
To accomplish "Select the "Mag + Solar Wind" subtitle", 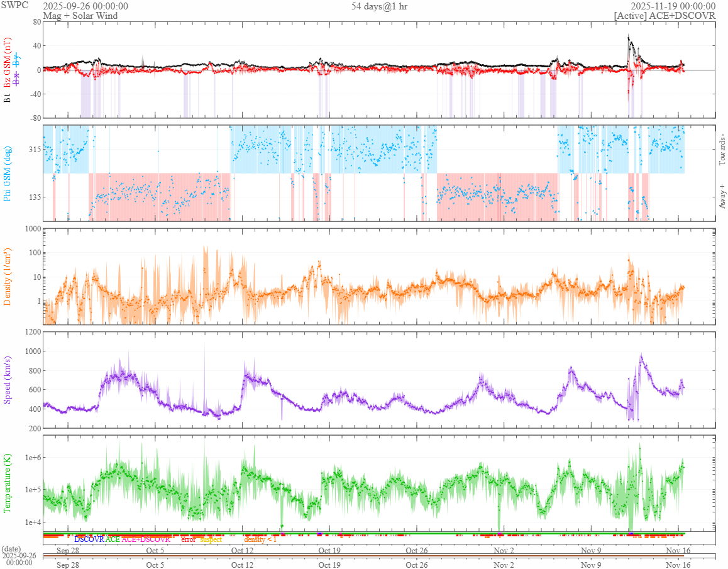I will [80, 15].
